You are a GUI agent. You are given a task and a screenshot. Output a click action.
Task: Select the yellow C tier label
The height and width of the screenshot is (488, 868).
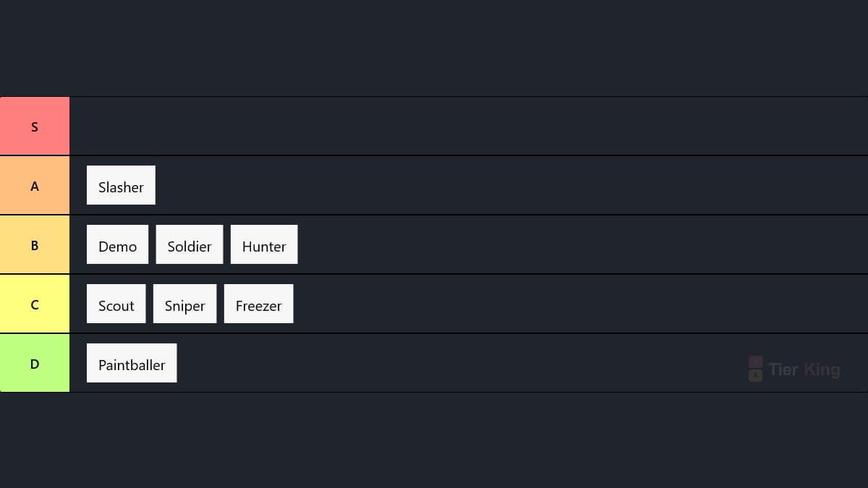(35, 304)
